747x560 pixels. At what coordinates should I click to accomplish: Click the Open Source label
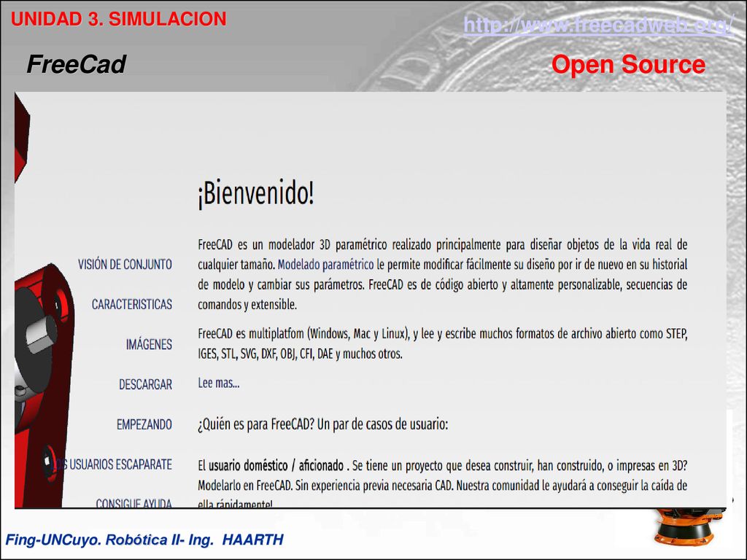coord(628,64)
